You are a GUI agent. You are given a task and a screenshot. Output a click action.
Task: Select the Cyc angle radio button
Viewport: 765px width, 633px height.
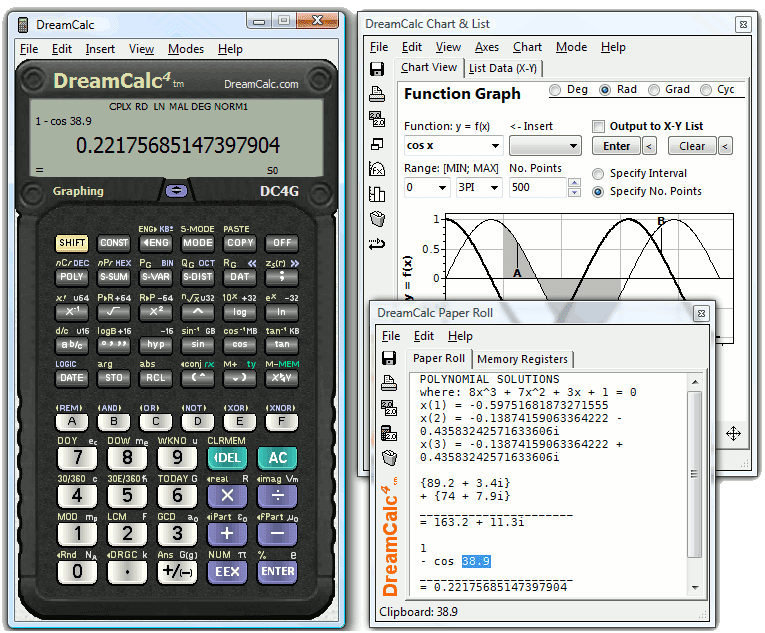click(705, 90)
